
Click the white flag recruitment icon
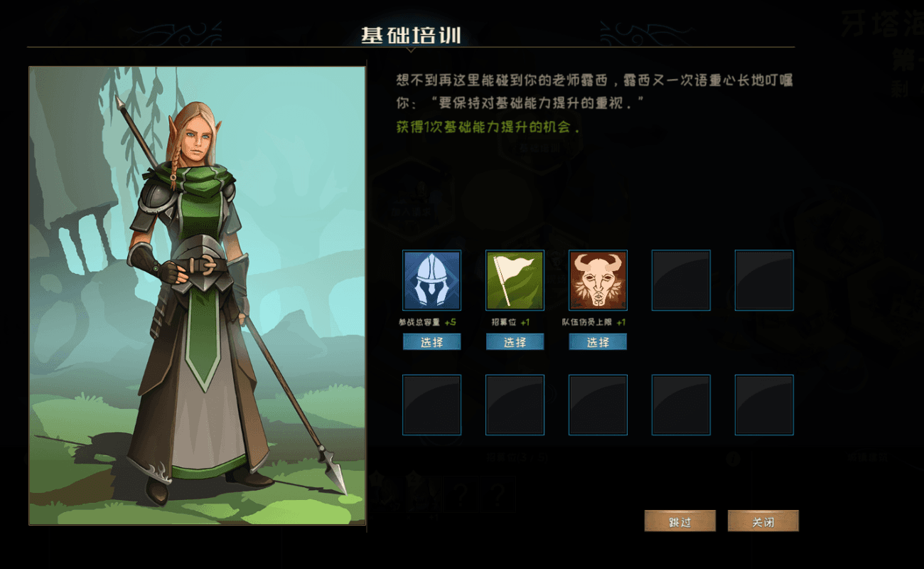pos(515,280)
